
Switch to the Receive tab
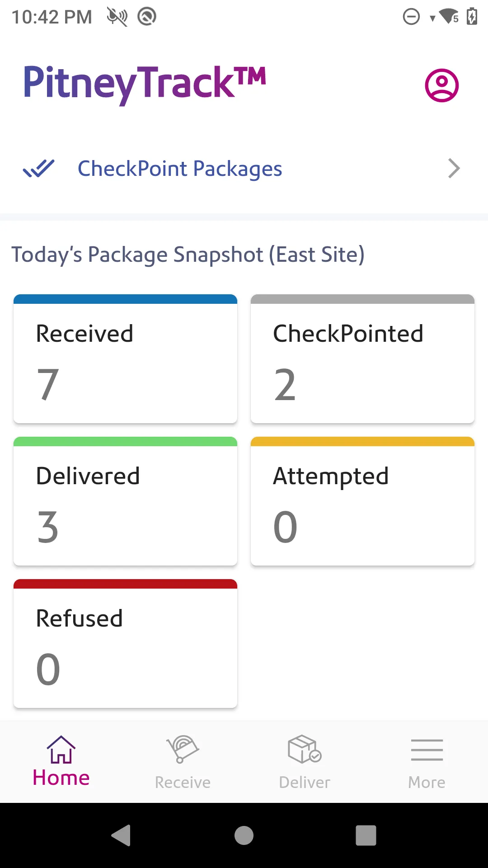point(183,782)
